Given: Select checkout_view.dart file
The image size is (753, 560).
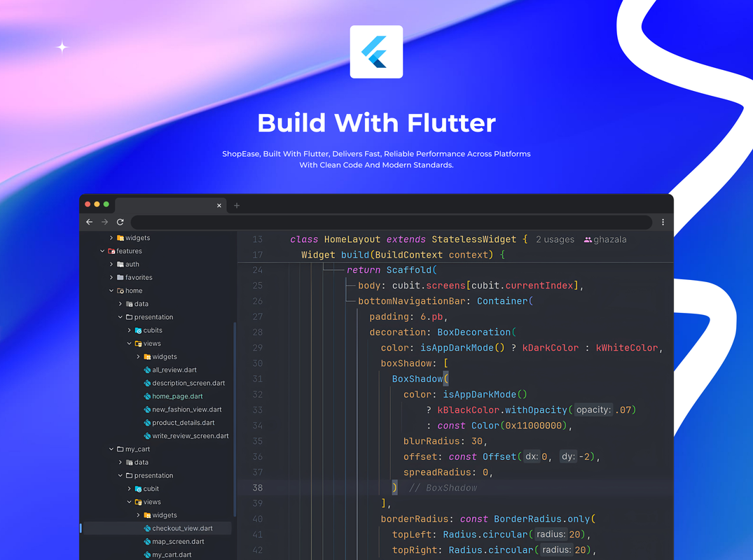Looking at the screenshot, I should click(182, 528).
